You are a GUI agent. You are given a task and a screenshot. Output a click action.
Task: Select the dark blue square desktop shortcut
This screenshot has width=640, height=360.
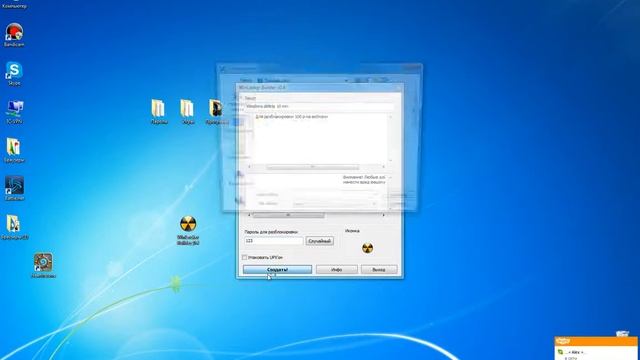coord(15,188)
